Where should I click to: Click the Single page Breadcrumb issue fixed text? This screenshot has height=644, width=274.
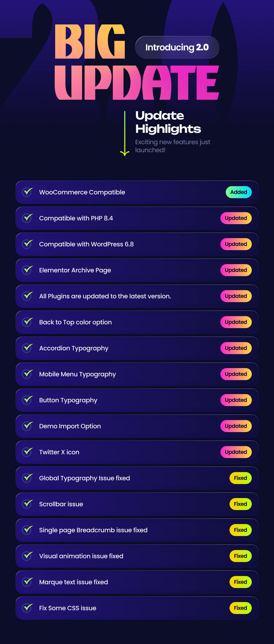(x=93, y=530)
